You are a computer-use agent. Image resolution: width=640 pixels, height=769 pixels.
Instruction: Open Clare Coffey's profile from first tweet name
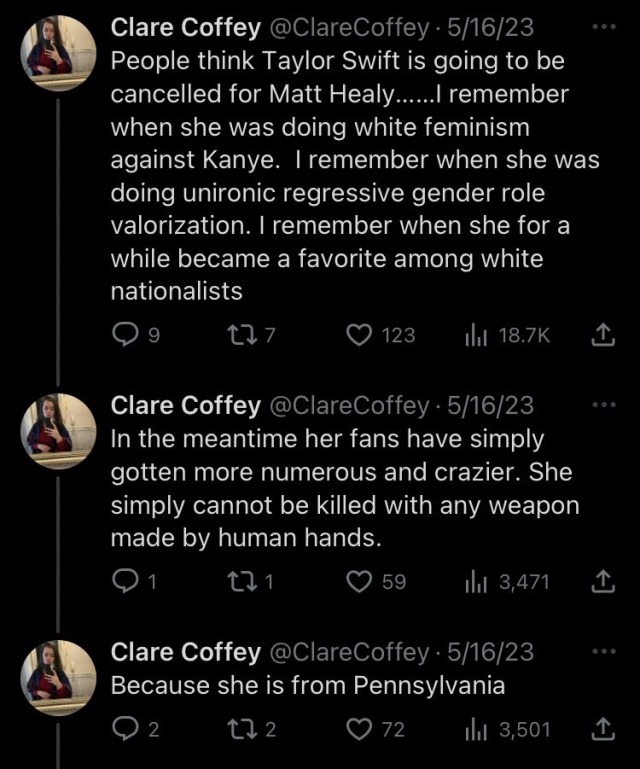(x=185, y=26)
